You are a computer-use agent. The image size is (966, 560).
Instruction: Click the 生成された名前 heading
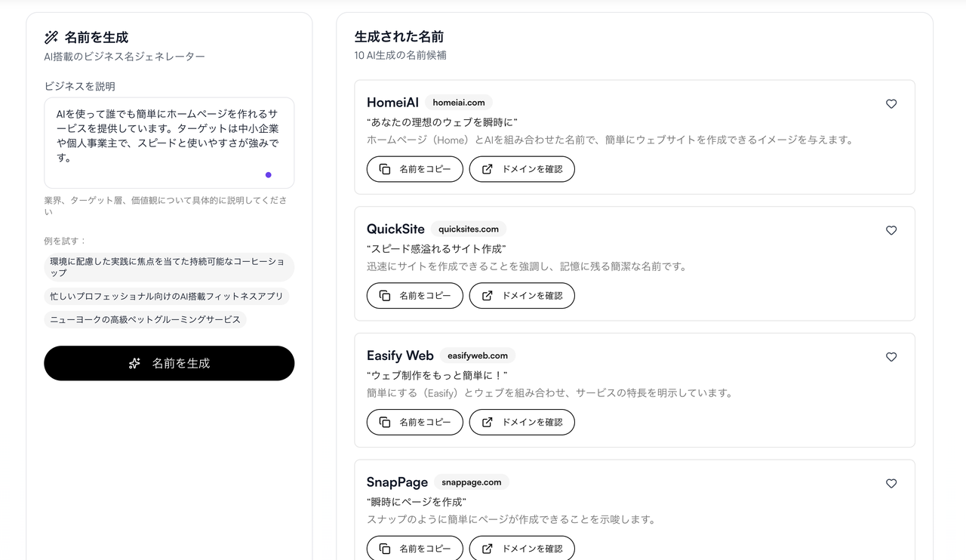tap(399, 36)
